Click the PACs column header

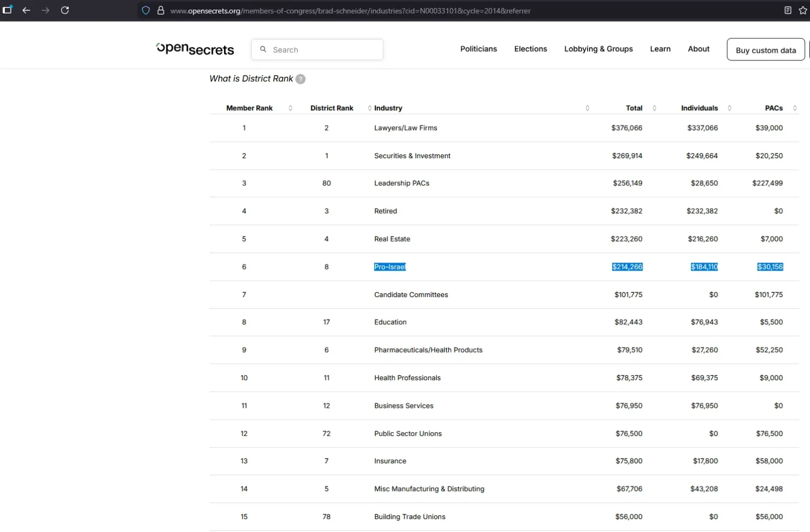point(774,108)
